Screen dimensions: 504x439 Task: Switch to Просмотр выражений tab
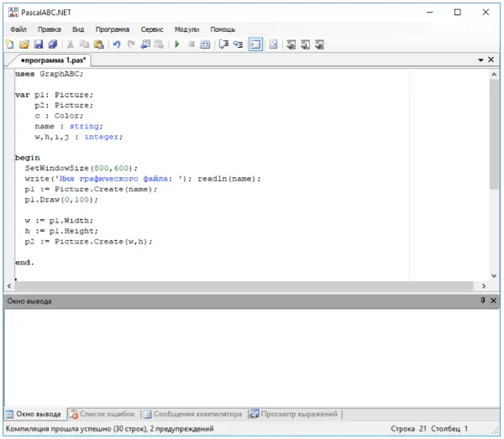(294, 414)
